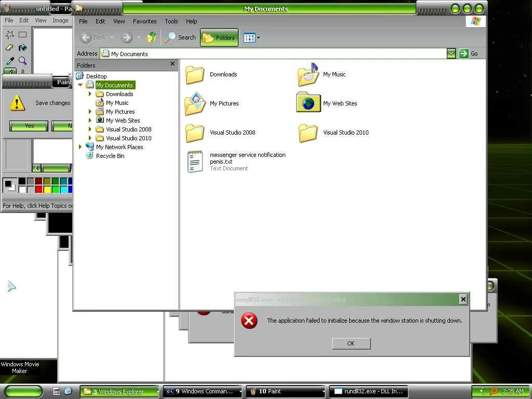Open the Back button history dropdown arrow
532x399 pixels.
112,37
